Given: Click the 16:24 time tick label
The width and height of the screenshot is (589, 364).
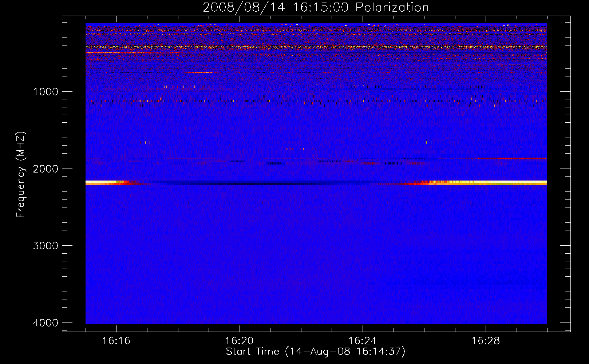Looking at the screenshot, I should pos(363,341).
